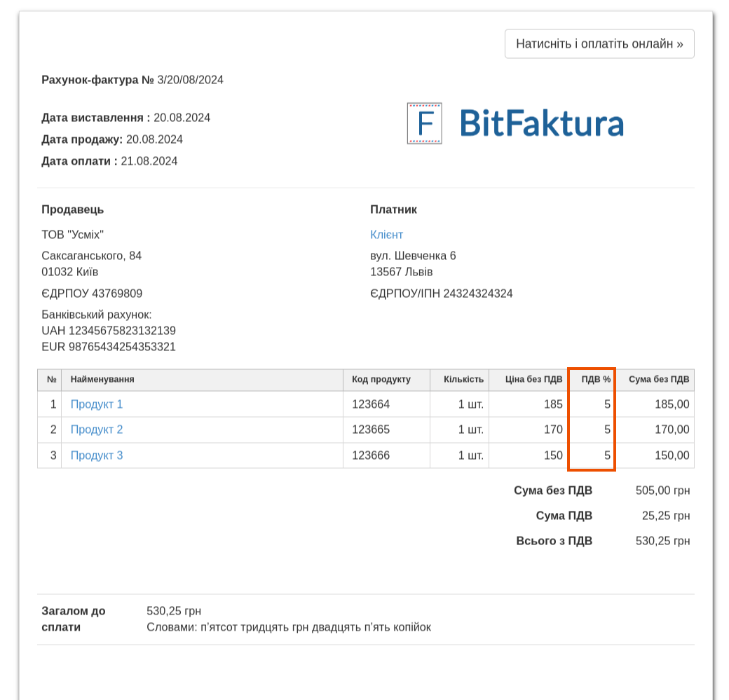This screenshot has height=700, width=729.
Task: Select the Ціна без ПДВ header
Action: 534,379
